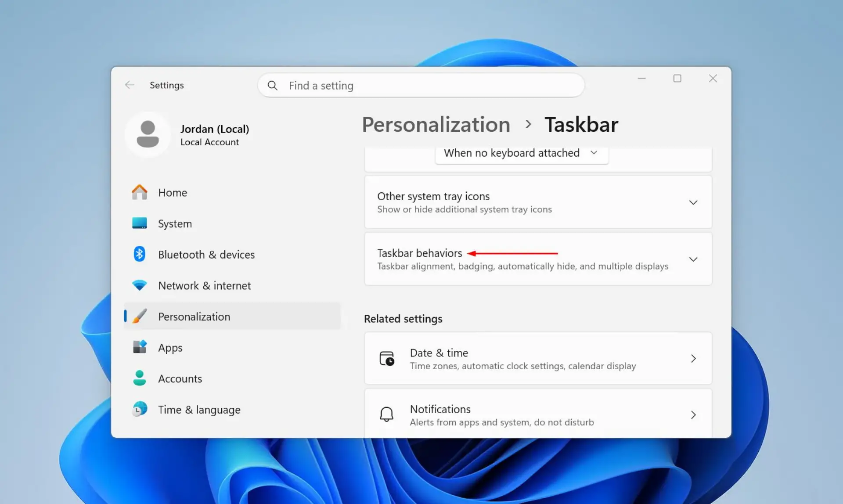This screenshot has height=504, width=843.
Task: Click the Notifications link title
Action: 440,409
